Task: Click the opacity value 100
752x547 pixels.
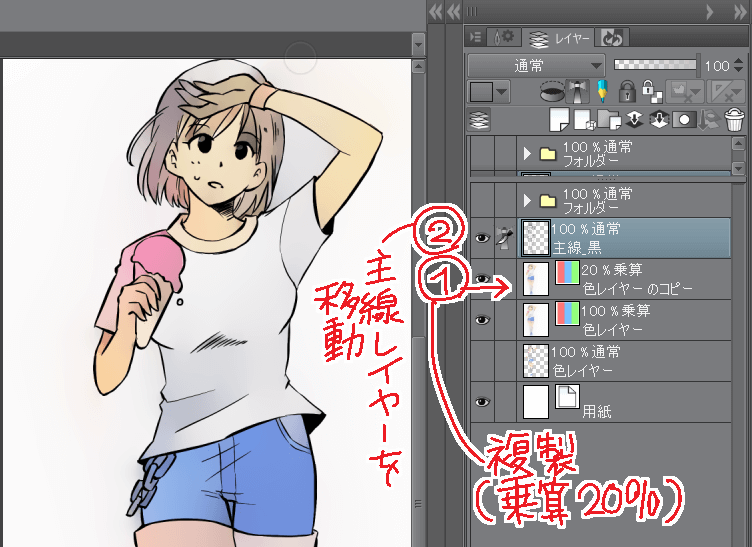Action: [717, 66]
